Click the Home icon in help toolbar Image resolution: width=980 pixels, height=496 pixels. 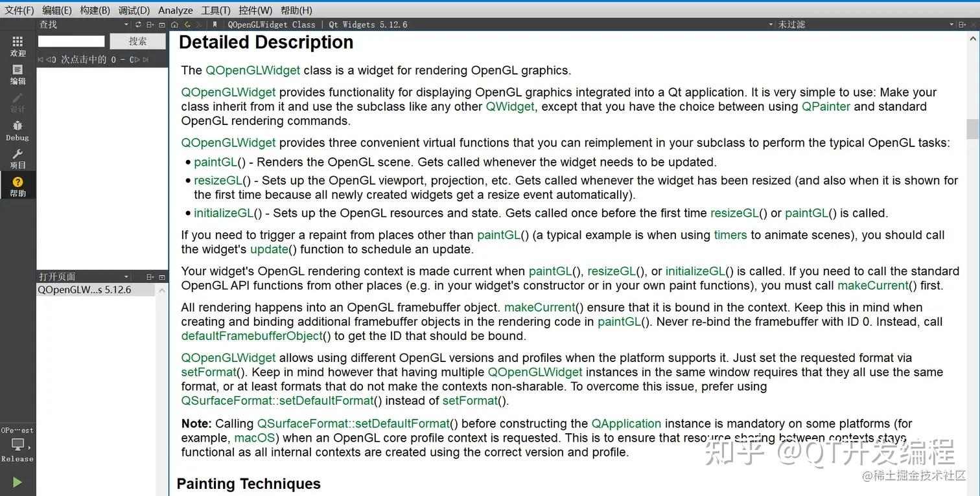174,24
